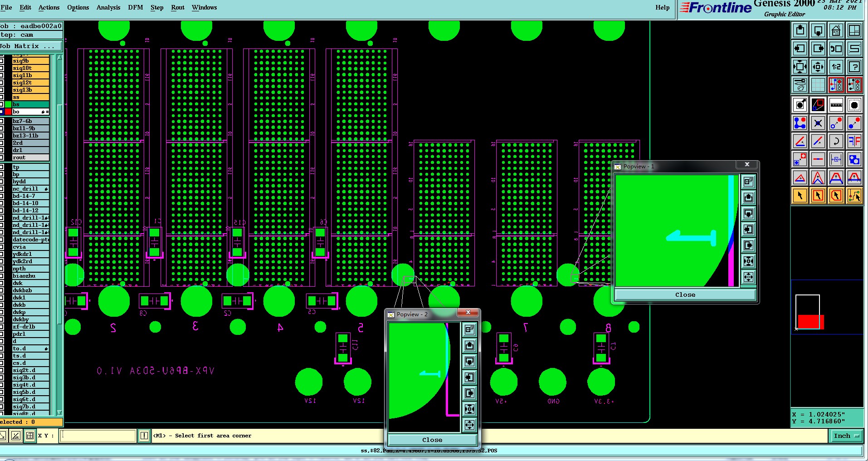Click the npth layer name
Image resolution: width=868 pixels, height=461 pixels.
coord(30,269)
